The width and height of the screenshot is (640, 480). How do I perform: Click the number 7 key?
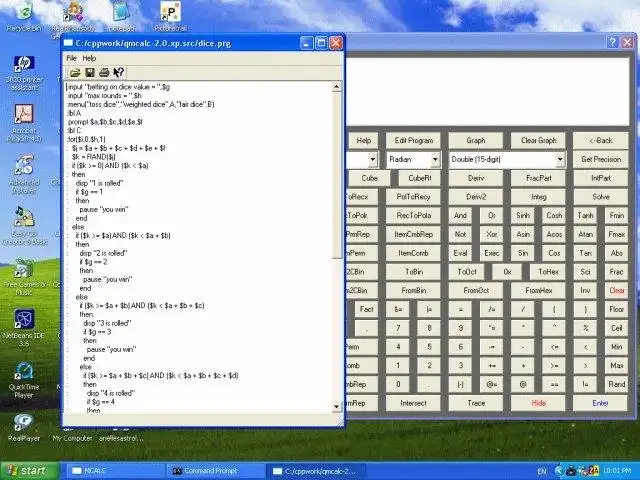click(x=398, y=328)
